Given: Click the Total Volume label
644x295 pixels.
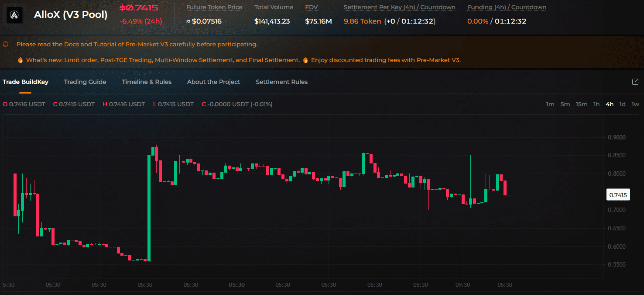Looking at the screenshot, I should tap(274, 7).
